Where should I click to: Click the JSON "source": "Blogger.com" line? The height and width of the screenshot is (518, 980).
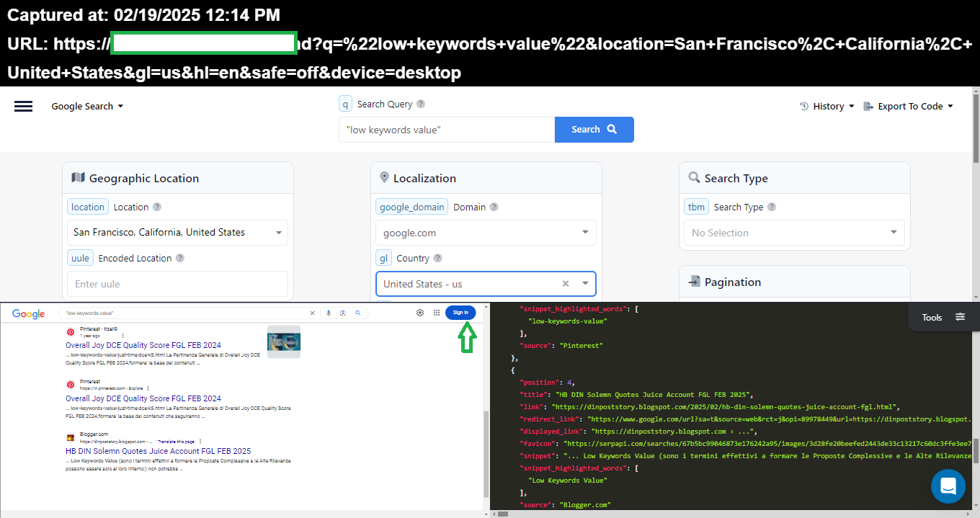pos(565,504)
